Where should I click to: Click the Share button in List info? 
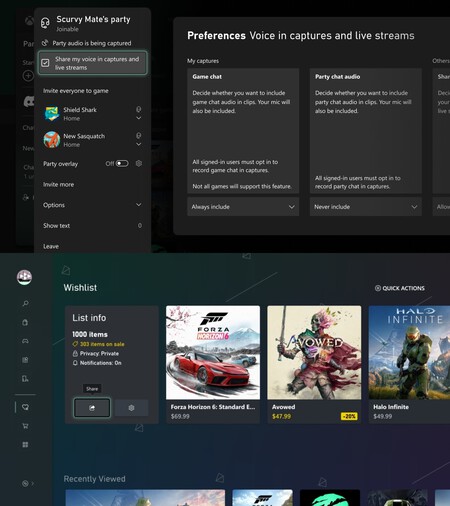point(92,408)
